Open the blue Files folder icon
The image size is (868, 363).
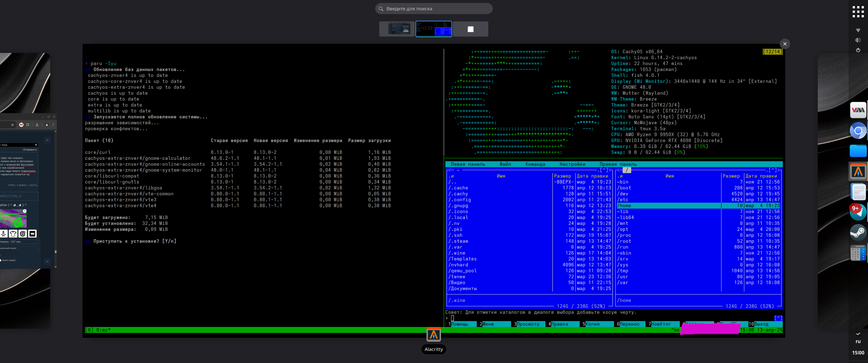point(858,151)
